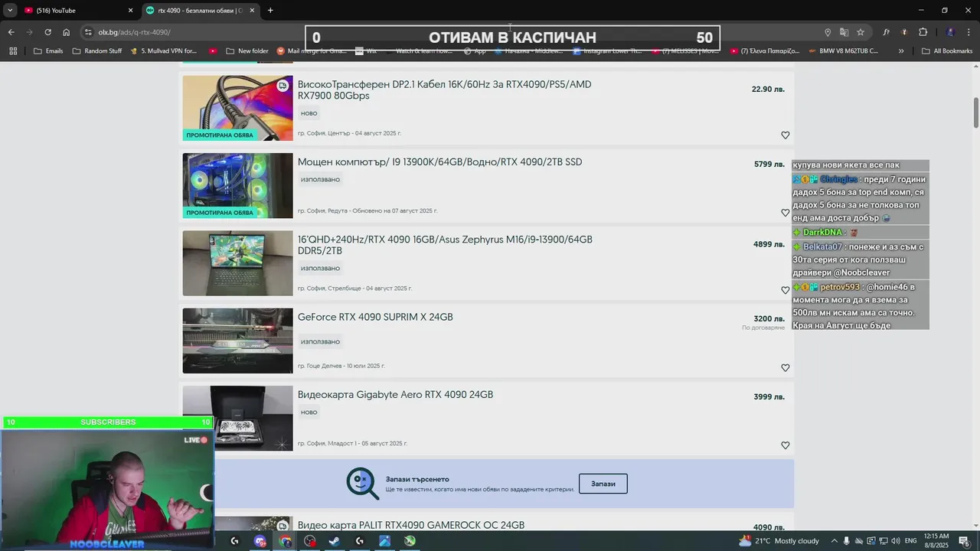Viewport: 980px width, 551px height.
Task: Click the Gigabyte Aero card thumbnail
Action: 237,418
